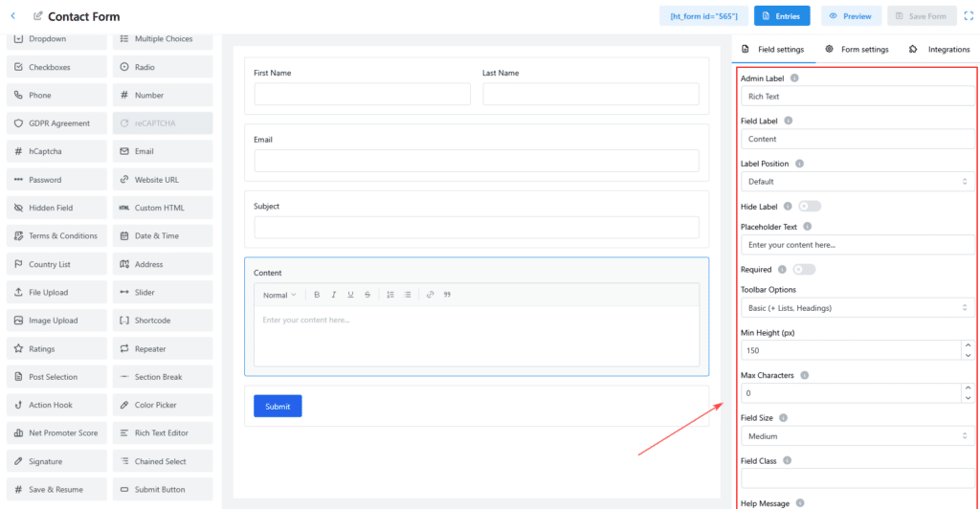Image resolution: width=980 pixels, height=509 pixels.
Task: Click the blue Entries button
Action: 782,16
